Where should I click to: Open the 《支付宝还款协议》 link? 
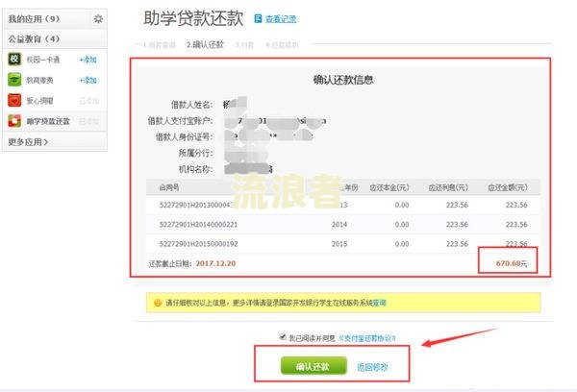[x=367, y=338]
